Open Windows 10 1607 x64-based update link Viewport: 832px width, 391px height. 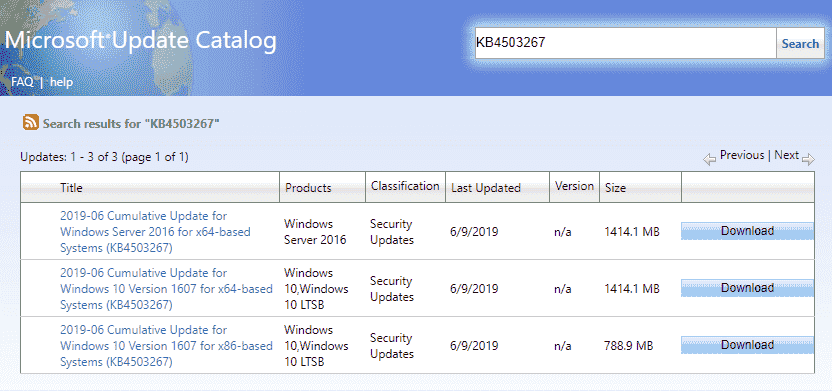[x=167, y=289]
